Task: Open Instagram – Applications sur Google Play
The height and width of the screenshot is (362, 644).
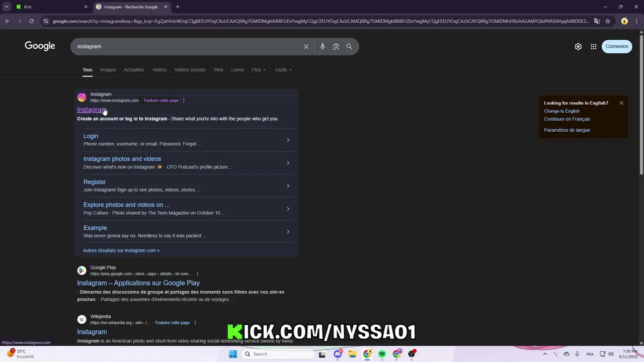Action: pyautogui.click(x=138, y=283)
